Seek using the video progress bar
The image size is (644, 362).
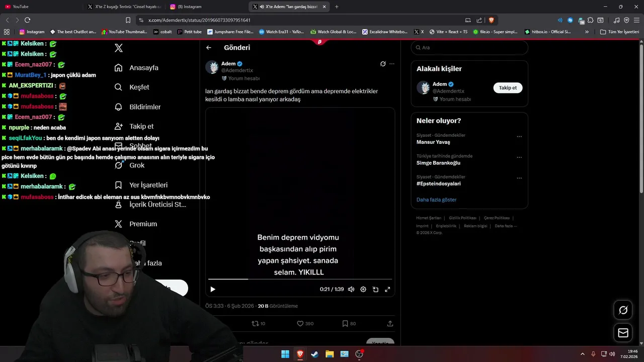(x=300, y=279)
